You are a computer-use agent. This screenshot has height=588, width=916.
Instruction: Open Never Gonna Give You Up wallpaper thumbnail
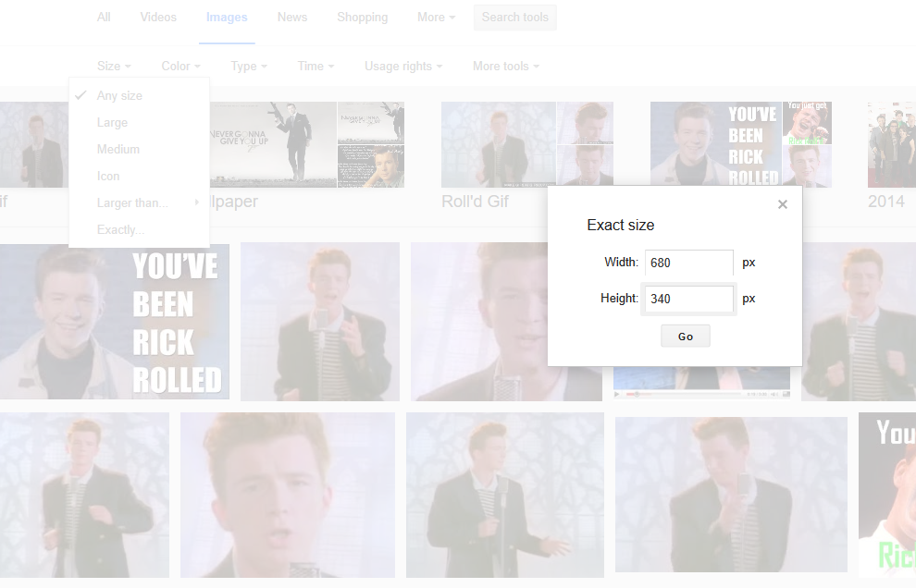point(273,145)
